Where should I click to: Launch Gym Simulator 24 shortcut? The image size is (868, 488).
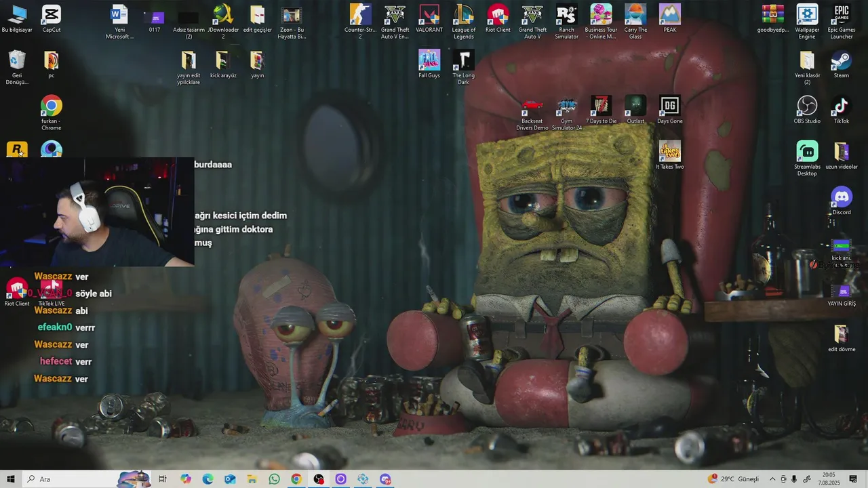tap(567, 113)
